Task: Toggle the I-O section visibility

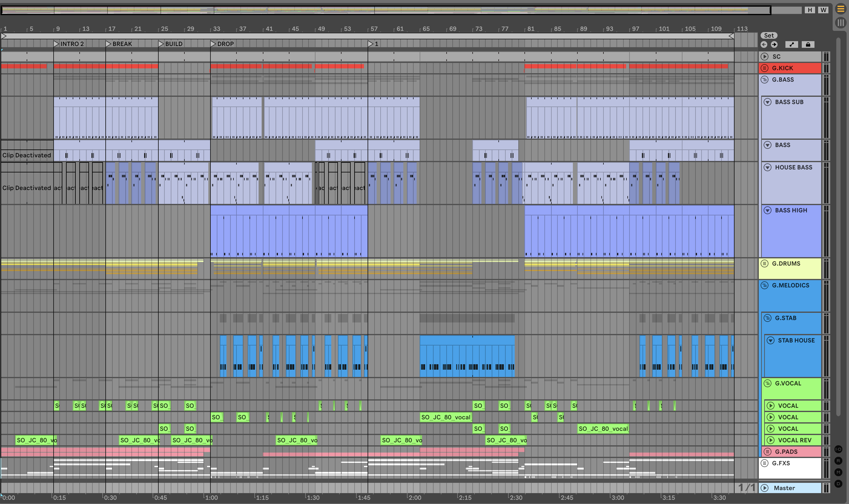Action: tap(838, 449)
